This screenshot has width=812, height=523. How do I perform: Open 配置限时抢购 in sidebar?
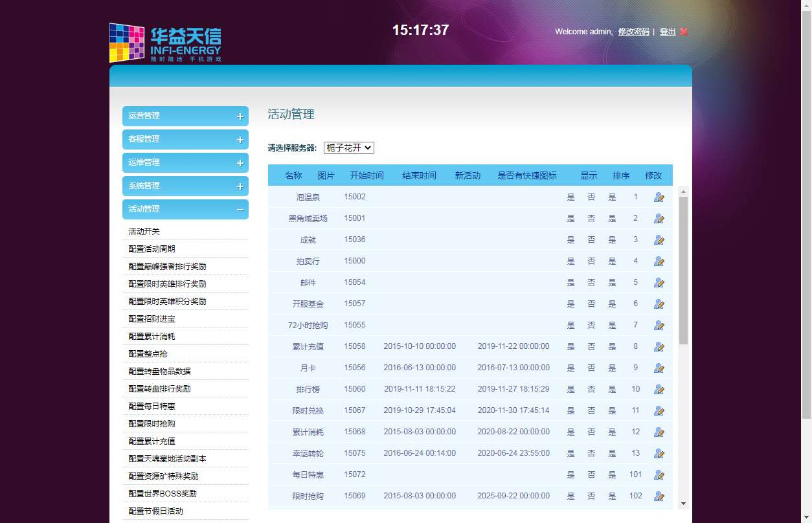152,423
